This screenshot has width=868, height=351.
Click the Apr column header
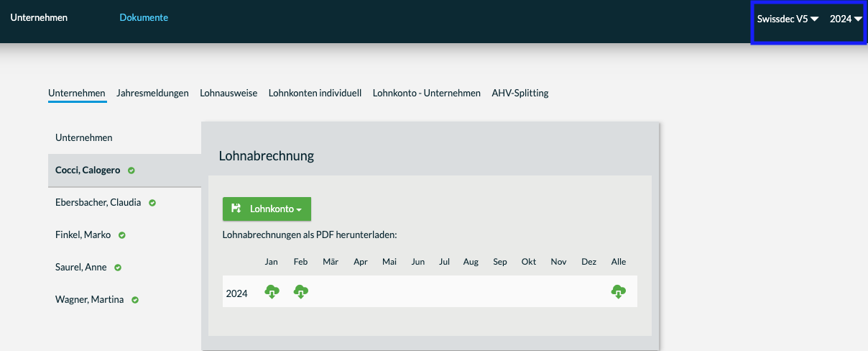click(x=361, y=262)
